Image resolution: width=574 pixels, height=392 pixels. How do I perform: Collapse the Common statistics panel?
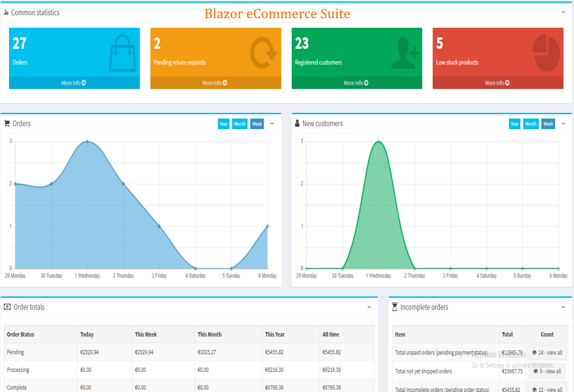click(563, 12)
